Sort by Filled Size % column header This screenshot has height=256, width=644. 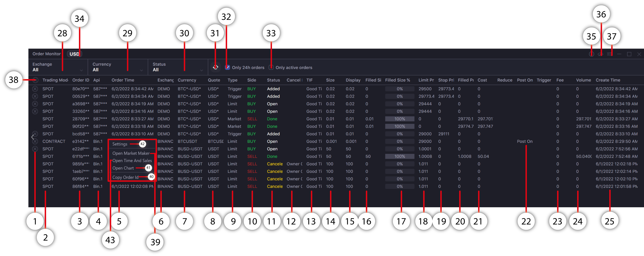tap(398, 80)
